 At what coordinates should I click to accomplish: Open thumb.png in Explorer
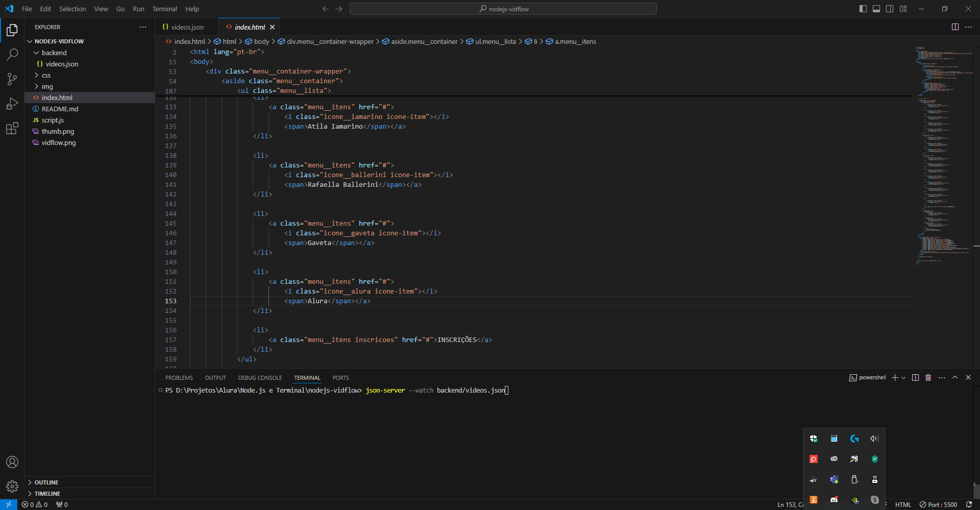pyautogui.click(x=90, y=131)
